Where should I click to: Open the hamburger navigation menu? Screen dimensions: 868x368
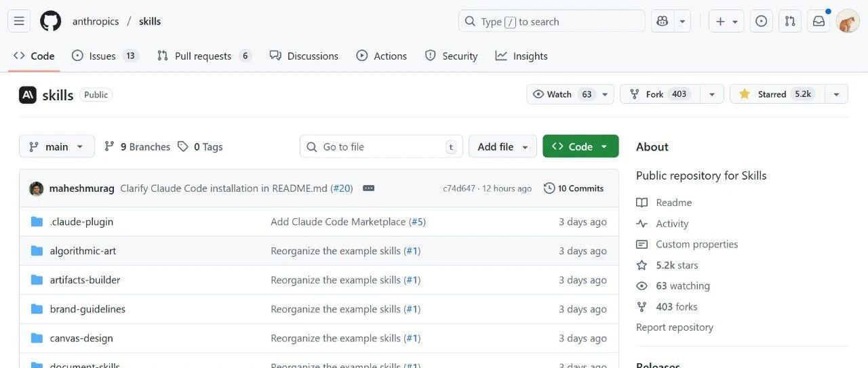(19, 21)
